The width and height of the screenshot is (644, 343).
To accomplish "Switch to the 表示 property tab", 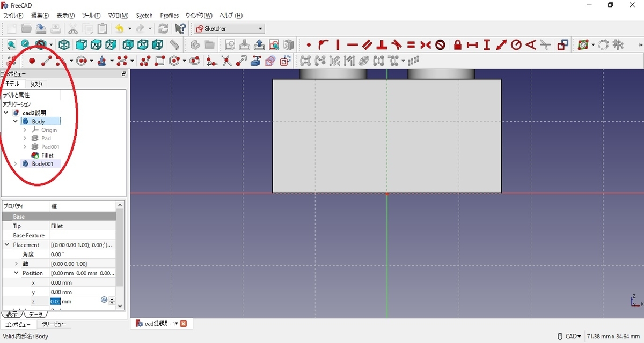I will pyautogui.click(x=11, y=314).
